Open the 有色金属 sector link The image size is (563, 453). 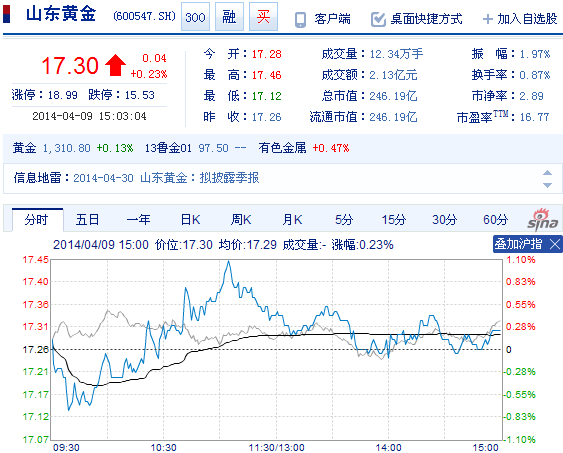[282, 148]
